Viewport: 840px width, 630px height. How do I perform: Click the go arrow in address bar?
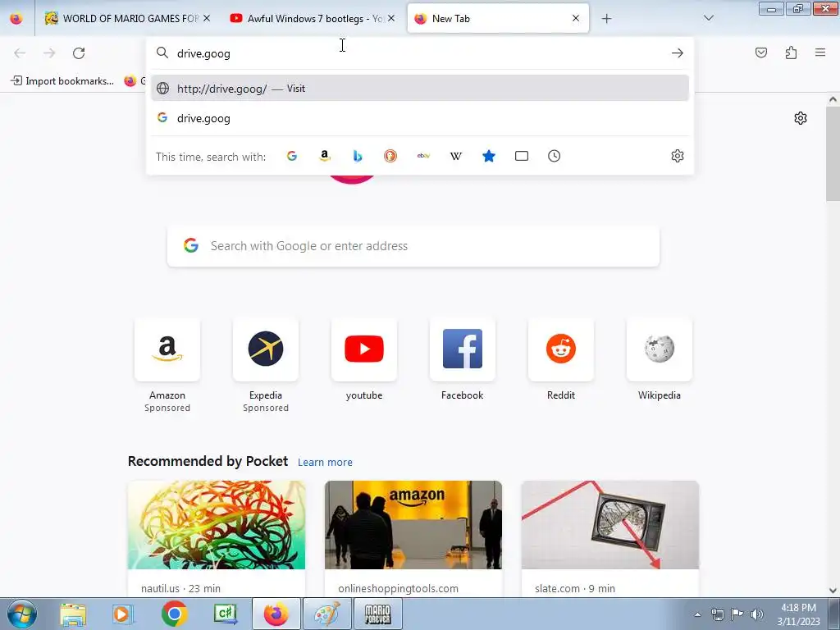click(x=677, y=53)
